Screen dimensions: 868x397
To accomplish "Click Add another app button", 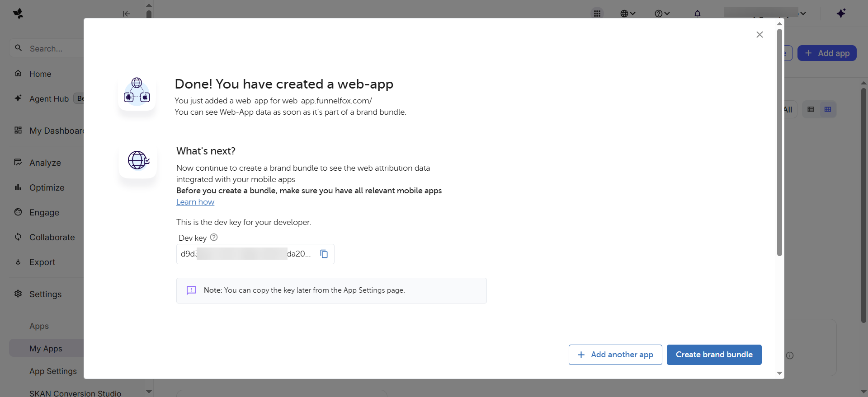I will click(615, 355).
